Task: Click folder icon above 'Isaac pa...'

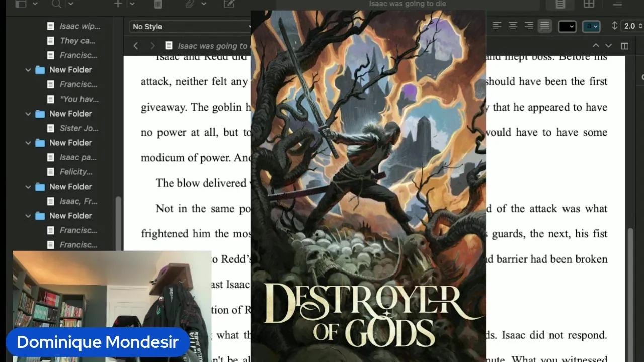Action: (x=40, y=143)
